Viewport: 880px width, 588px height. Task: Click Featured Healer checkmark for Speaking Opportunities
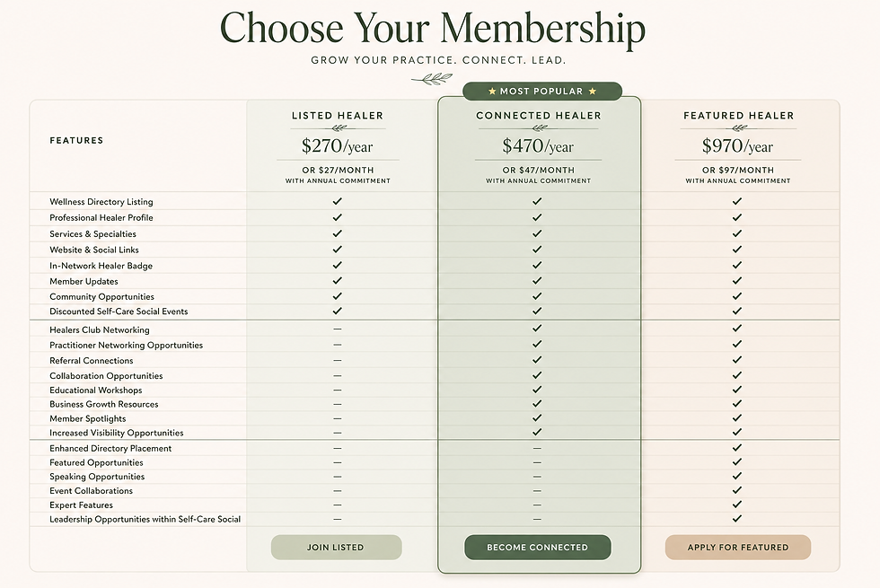click(x=737, y=476)
